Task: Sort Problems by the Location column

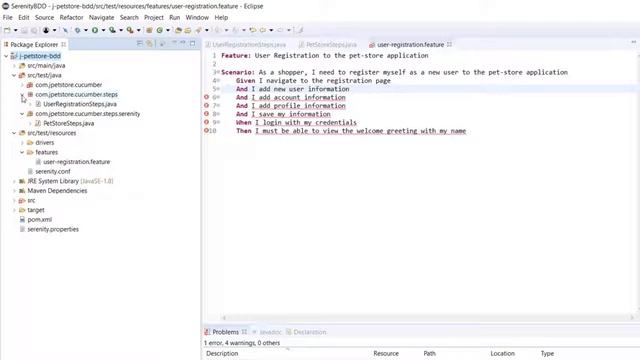Action: tap(502, 353)
